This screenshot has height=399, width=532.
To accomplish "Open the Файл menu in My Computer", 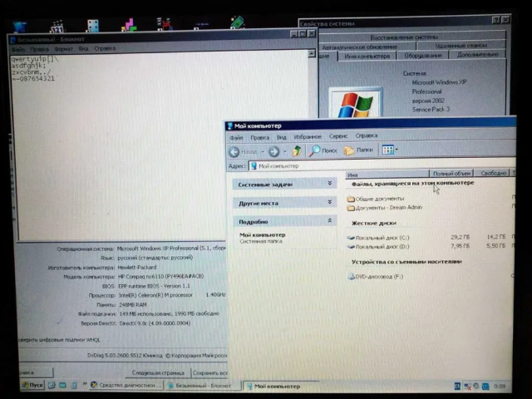I will coord(236,138).
